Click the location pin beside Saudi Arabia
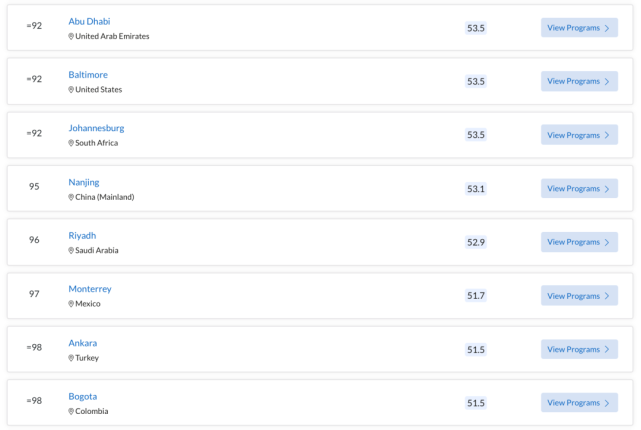Screen dimensions: 641x430 click(x=71, y=250)
